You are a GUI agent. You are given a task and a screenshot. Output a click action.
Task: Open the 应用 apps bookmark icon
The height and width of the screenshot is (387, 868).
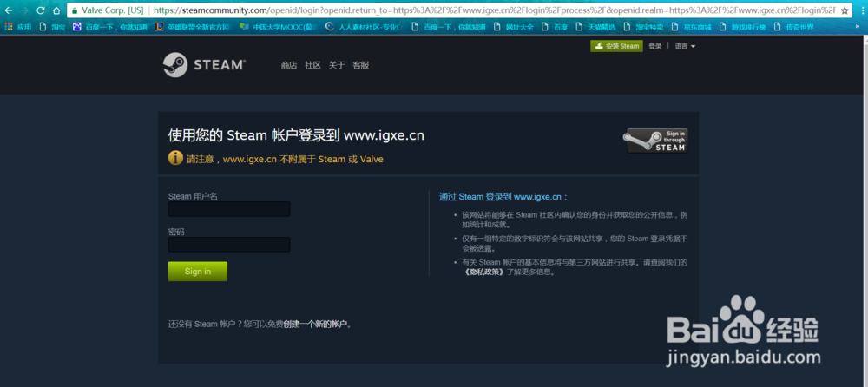pos(18,27)
